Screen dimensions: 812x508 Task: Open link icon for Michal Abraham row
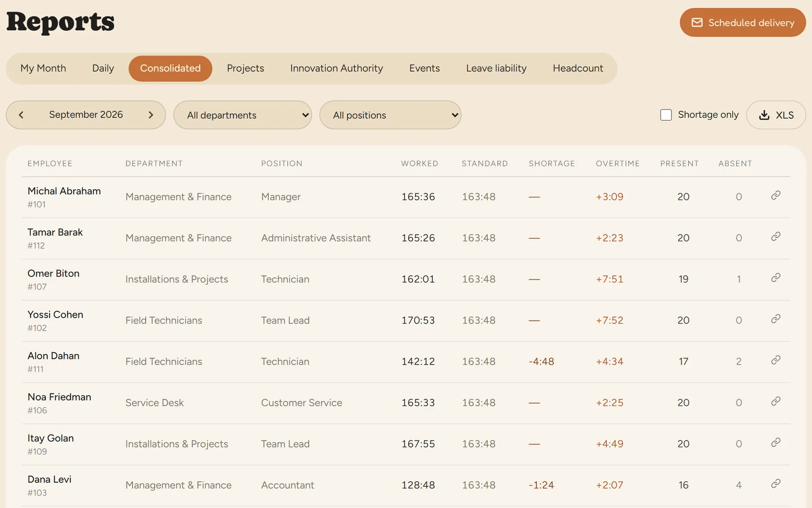click(775, 195)
